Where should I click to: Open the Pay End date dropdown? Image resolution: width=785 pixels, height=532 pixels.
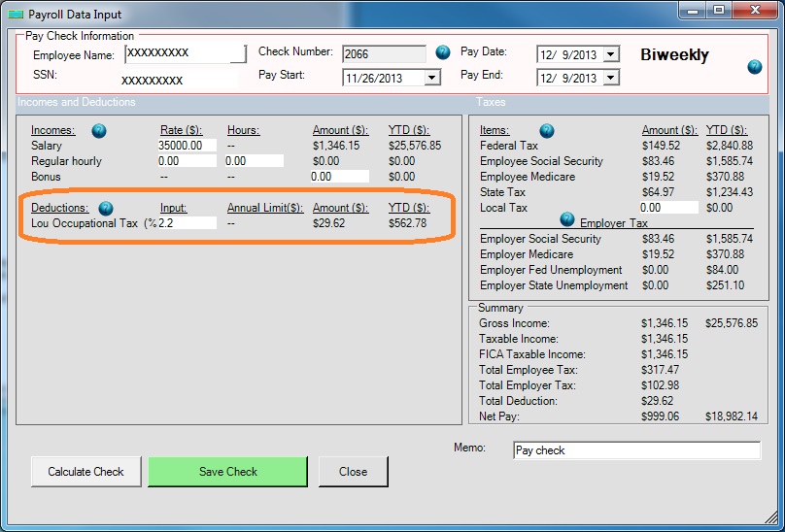[x=610, y=78]
